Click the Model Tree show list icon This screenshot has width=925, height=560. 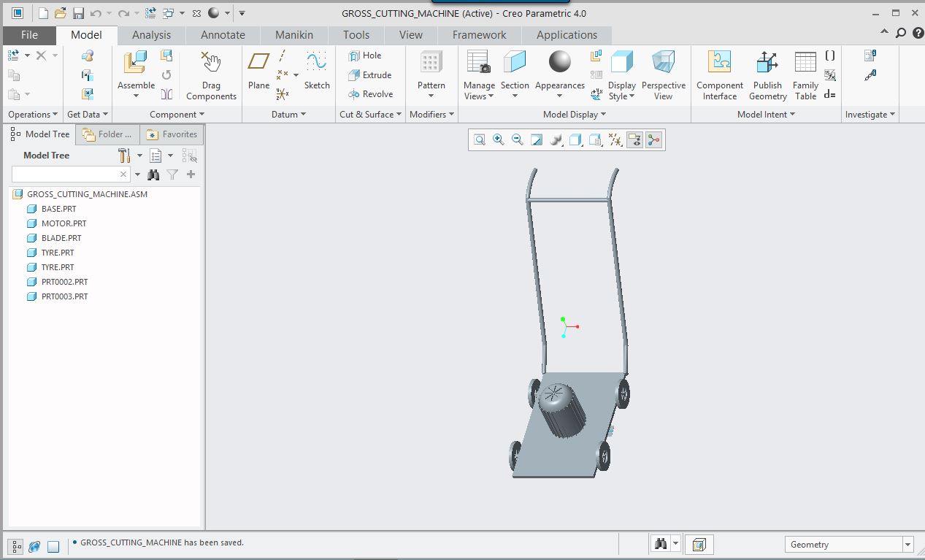(x=155, y=156)
